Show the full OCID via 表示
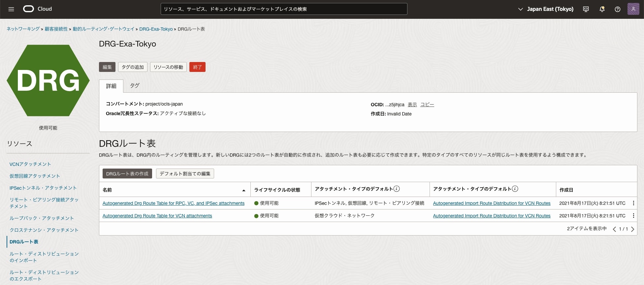Image resolution: width=644 pixels, height=285 pixels. click(x=412, y=105)
